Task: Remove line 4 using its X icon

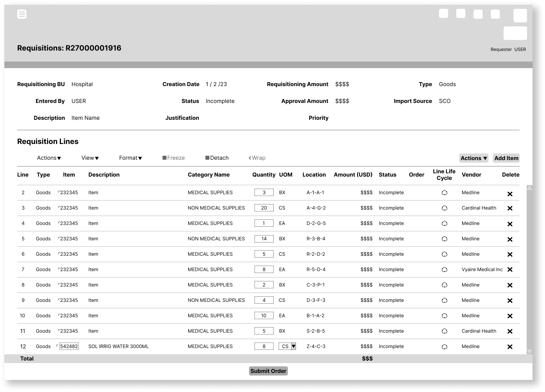Action: pos(510,224)
